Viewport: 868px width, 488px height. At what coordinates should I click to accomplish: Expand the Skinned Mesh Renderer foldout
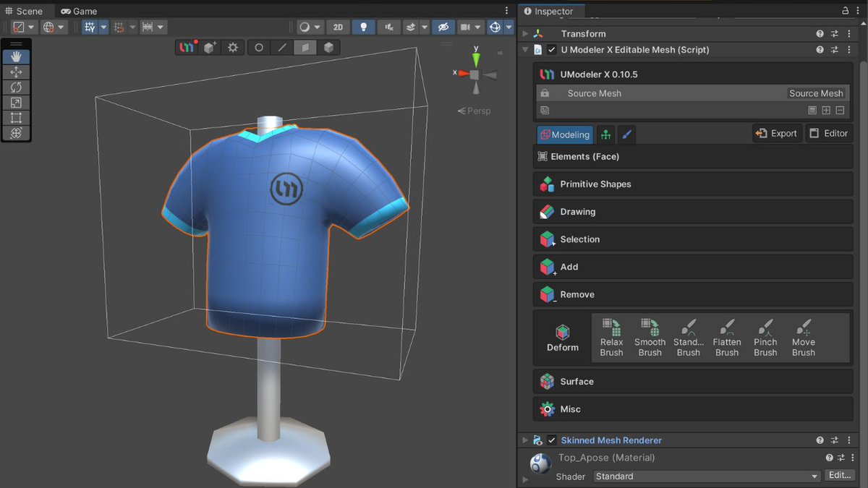(x=526, y=440)
